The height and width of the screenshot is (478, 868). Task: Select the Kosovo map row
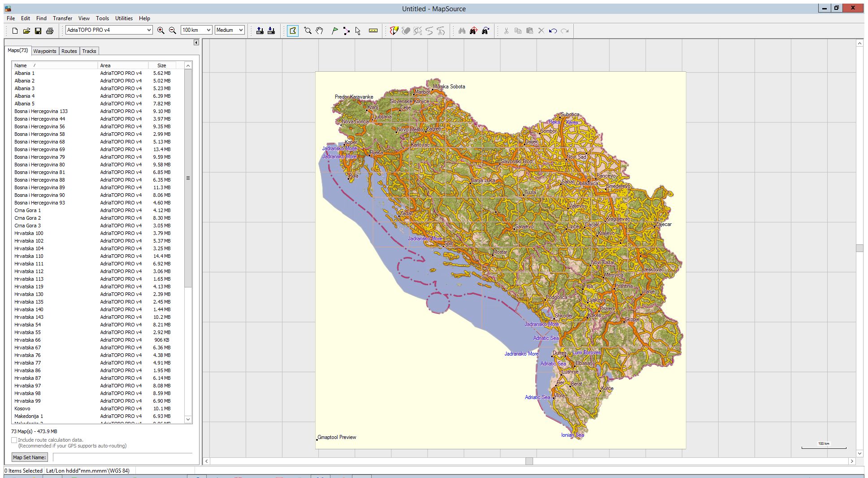[x=98, y=408]
